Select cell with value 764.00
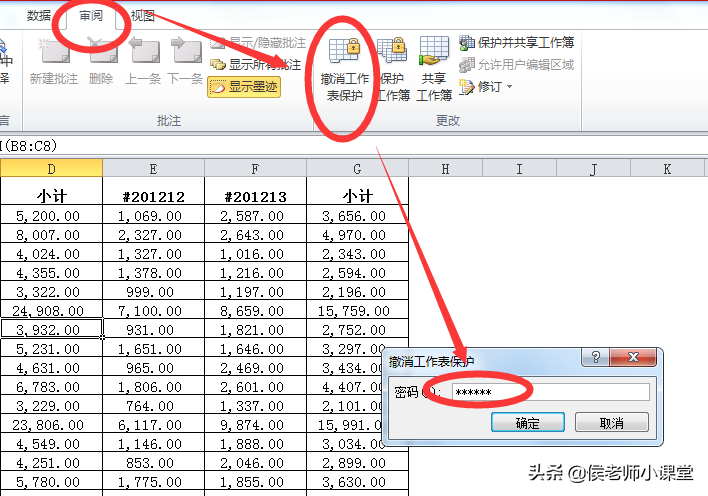 click(x=154, y=406)
